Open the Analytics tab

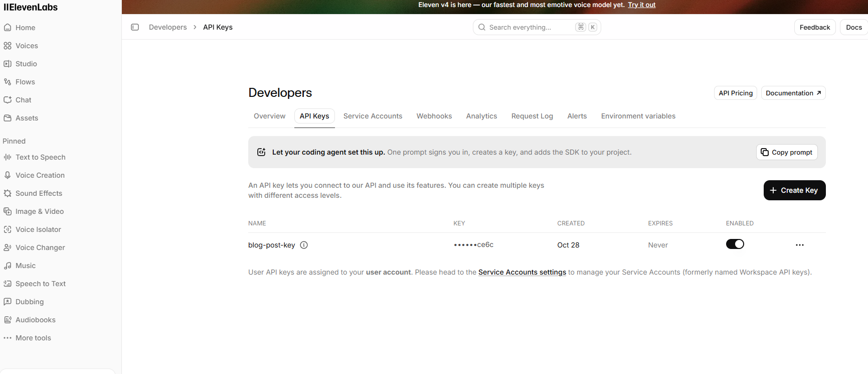pyautogui.click(x=481, y=116)
